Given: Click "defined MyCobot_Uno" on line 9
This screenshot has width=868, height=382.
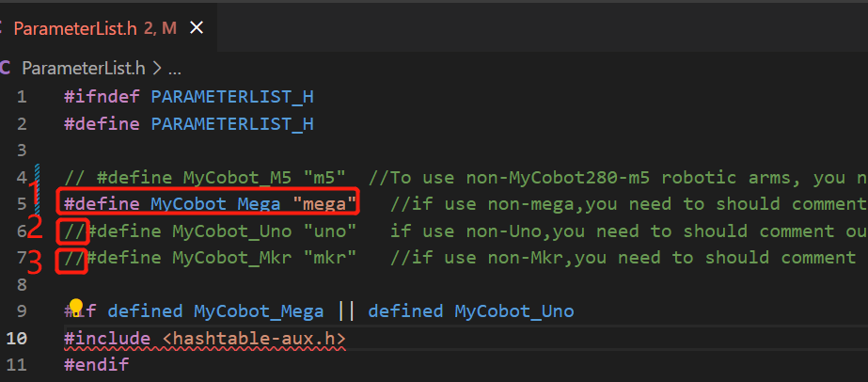Looking at the screenshot, I should pos(470,311).
